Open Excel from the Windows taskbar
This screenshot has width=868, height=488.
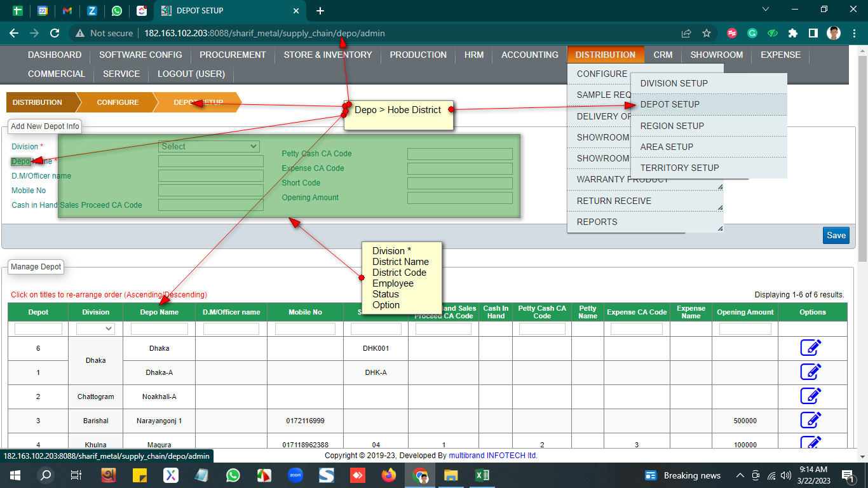[482, 475]
